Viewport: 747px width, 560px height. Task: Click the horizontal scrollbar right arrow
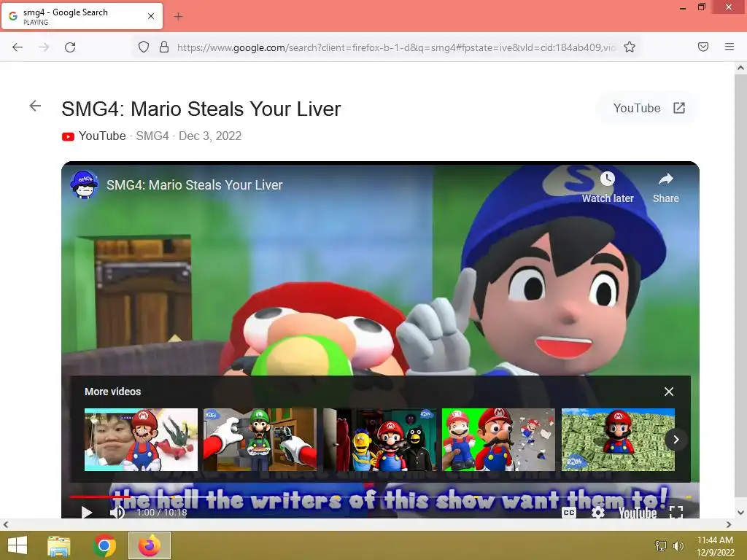729,524
